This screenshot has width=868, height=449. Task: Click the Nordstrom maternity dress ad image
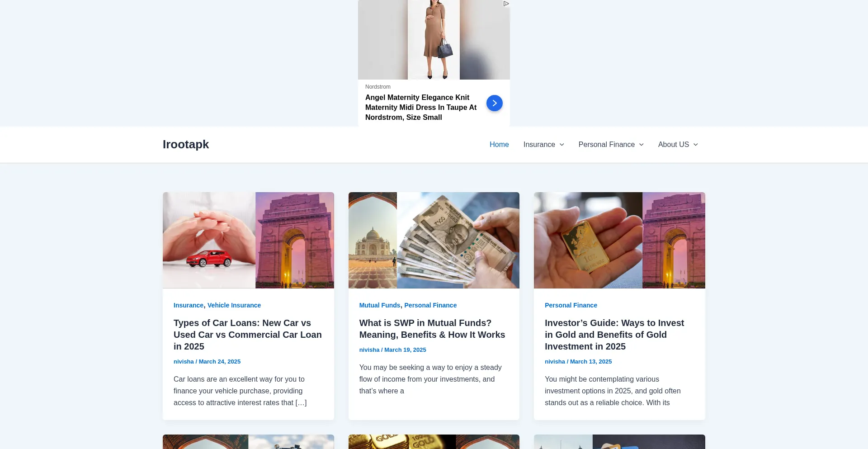click(x=434, y=40)
